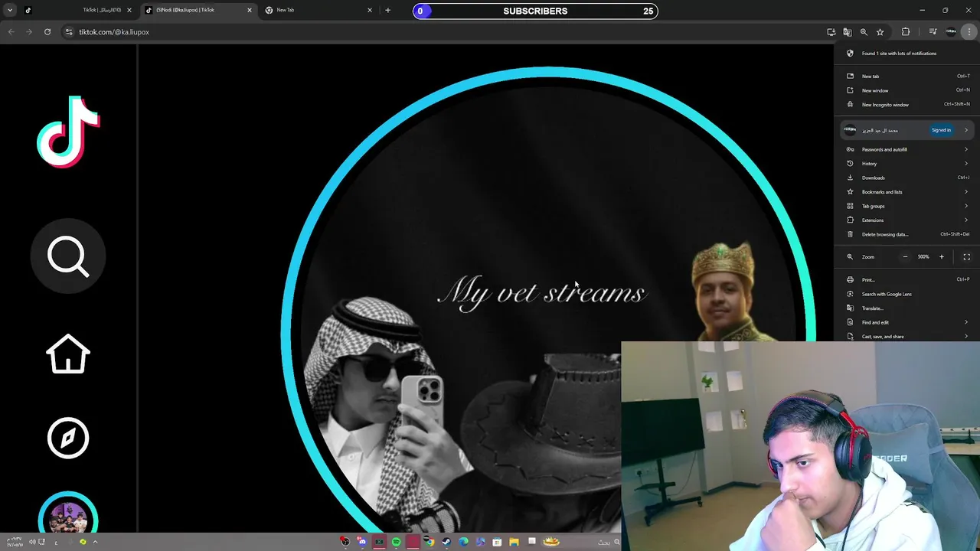The width and height of the screenshot is (980, 551).
Task: Open TikTok search using the magnifier icon
Action: [x=68, y=256]
